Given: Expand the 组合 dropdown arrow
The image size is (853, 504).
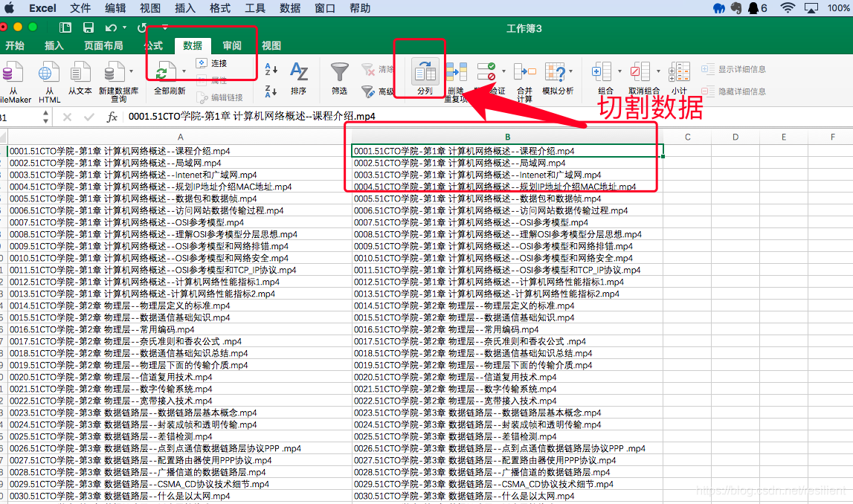Looking at the screenshot, I should point(619,71).
